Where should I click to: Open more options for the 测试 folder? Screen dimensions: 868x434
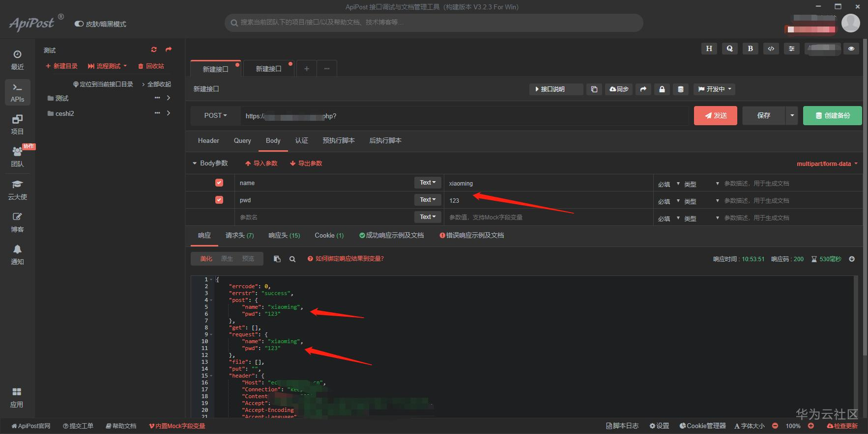[157, 98]
